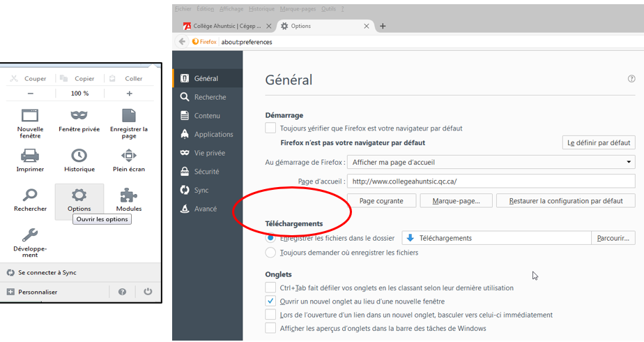The image size is (644, 342).
Task: Switch to Collège Ahuntsic browser tab
Action: 223,27
